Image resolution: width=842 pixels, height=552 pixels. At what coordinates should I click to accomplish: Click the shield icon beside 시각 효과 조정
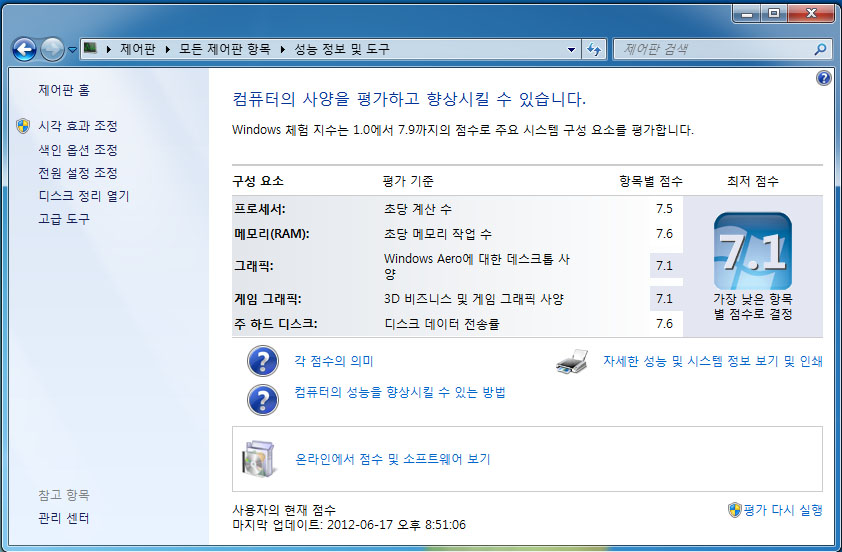[x=23, y=126]
